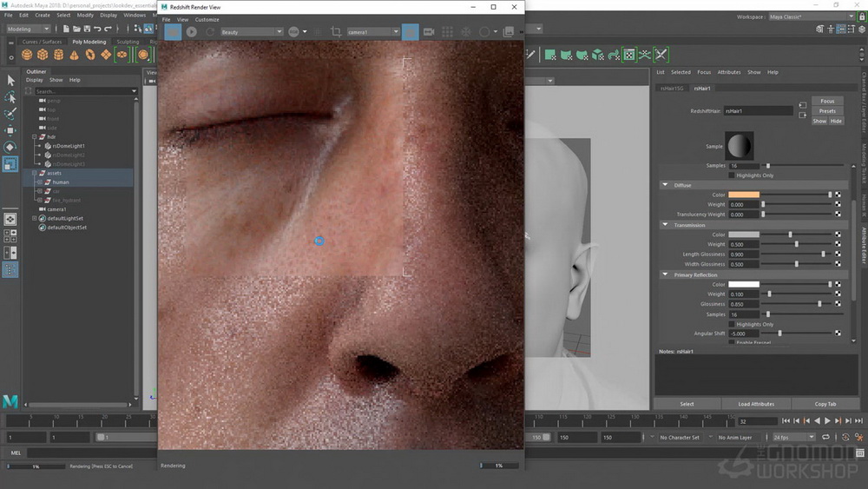This screenshot has height=489, width=868.
Task: Collapse the Primary Reflection section
Action: 666,274
